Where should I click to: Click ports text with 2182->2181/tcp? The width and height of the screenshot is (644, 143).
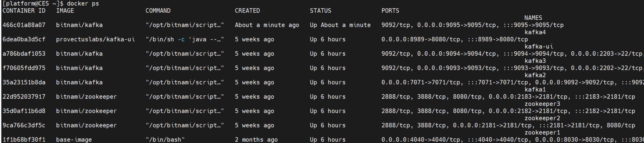tap(508, 111)
